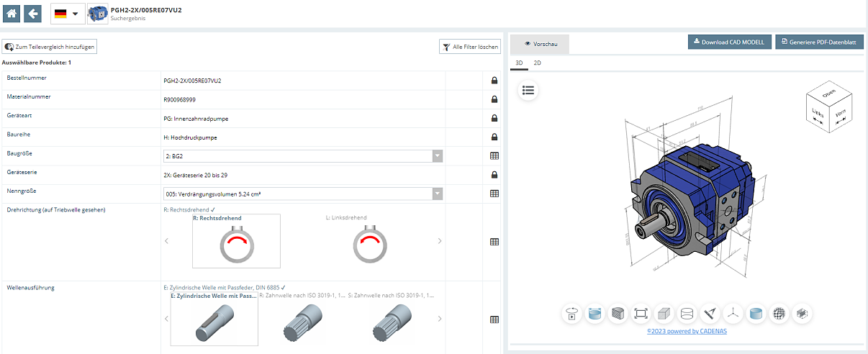Click left arrow of Wellenausführung carousel
Viewport: 868px width, 354px height.
(167, 319)
